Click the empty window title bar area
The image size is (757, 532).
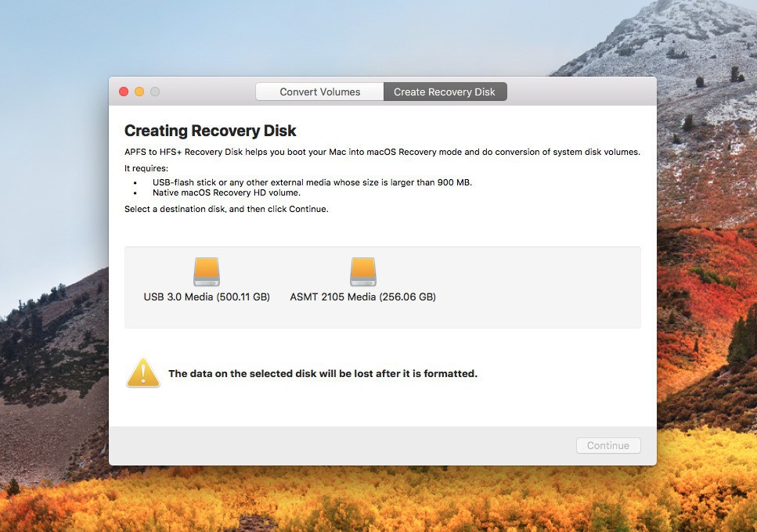579,92
